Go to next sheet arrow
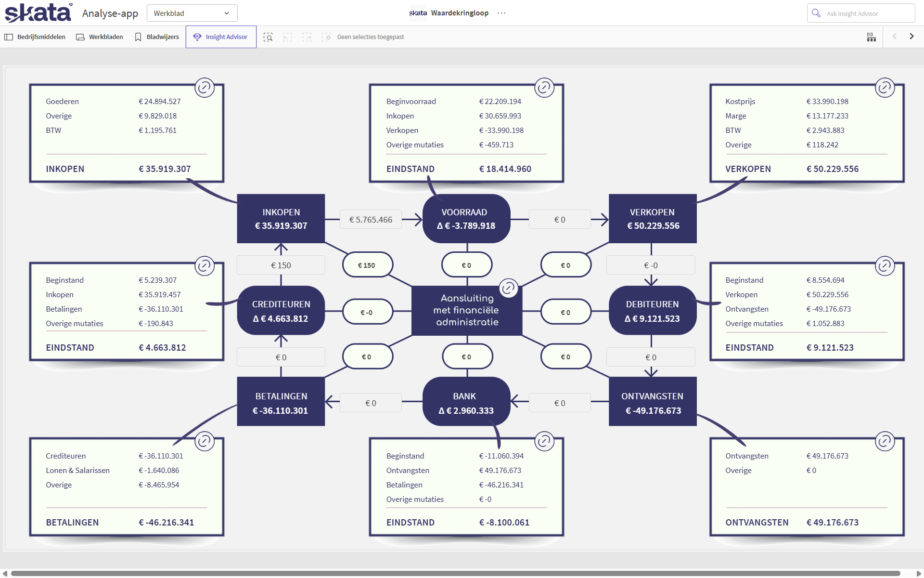Viewport: 924px width, 578px height. click(x=911, y=37)
